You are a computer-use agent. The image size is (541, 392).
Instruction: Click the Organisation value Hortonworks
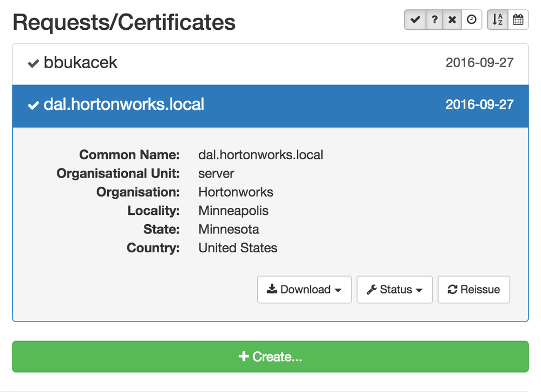[x=236, y=192]
